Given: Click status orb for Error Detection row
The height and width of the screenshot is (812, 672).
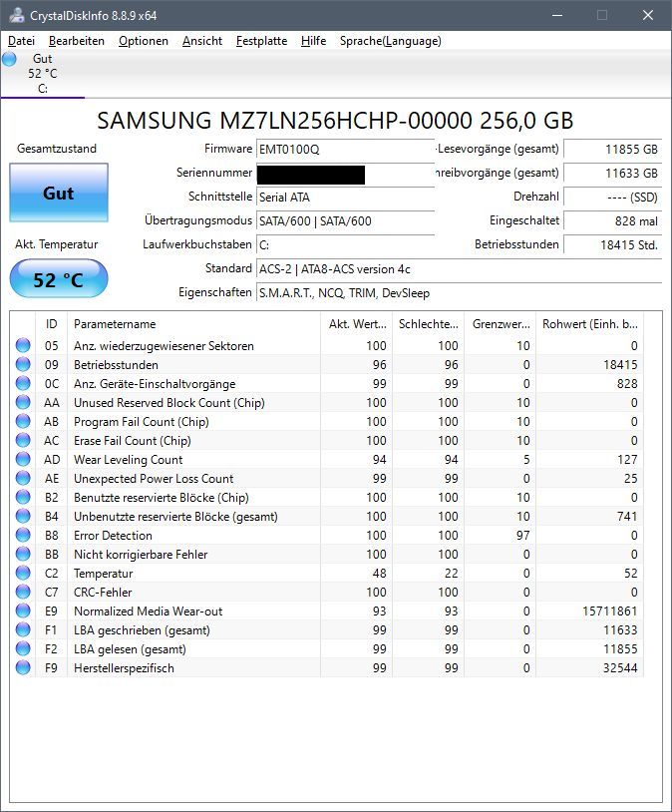Looking at the screenshot, I should pos(23,535).
